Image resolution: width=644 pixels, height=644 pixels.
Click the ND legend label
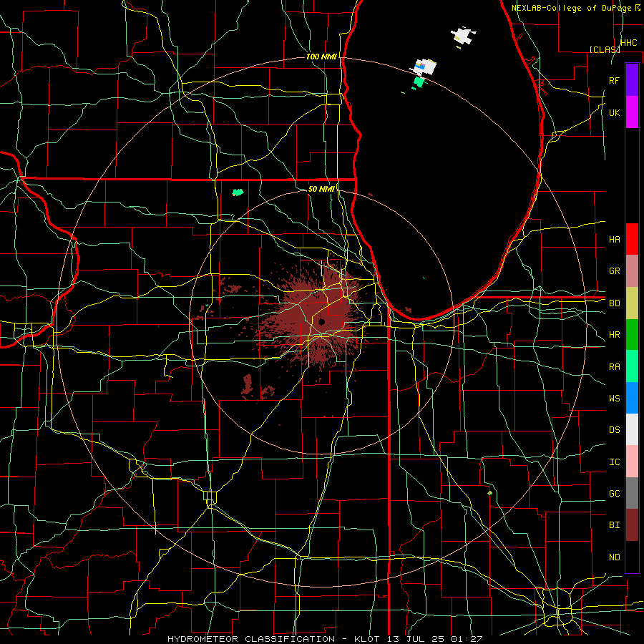coord(614,557)
